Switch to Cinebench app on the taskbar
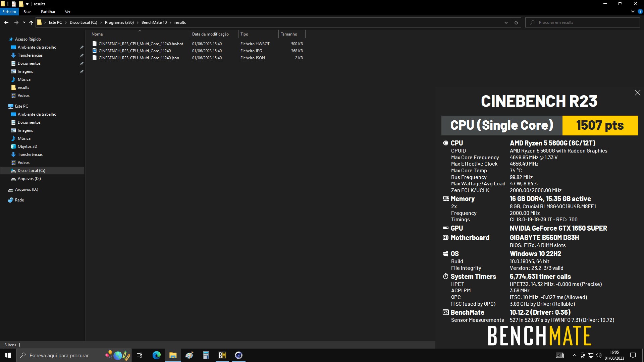 238,355
